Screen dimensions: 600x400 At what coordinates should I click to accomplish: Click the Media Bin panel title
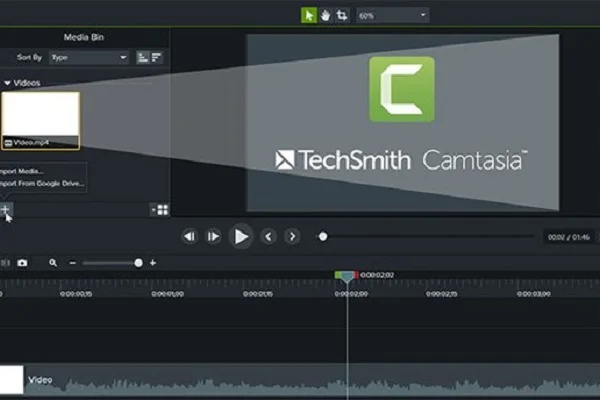(x=84, y=37)
